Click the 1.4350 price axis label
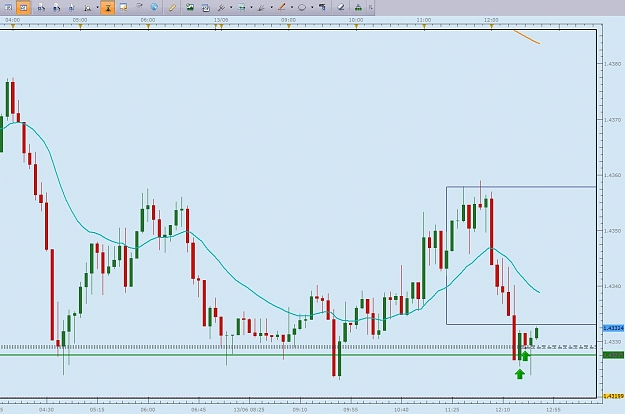 pos(612,231)
